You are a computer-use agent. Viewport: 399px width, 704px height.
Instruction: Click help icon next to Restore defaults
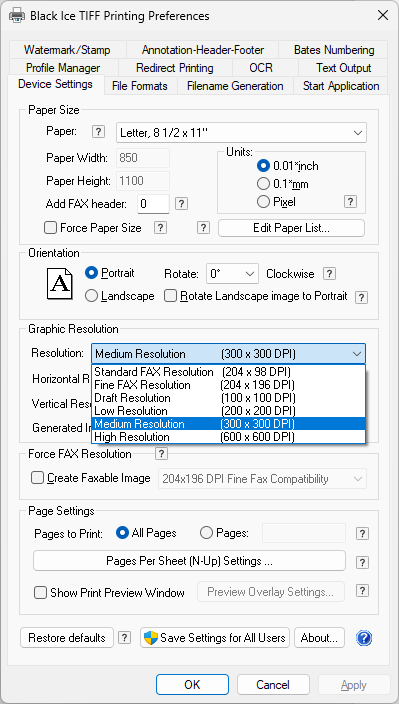pyautogui.click(x=124, y=638)
